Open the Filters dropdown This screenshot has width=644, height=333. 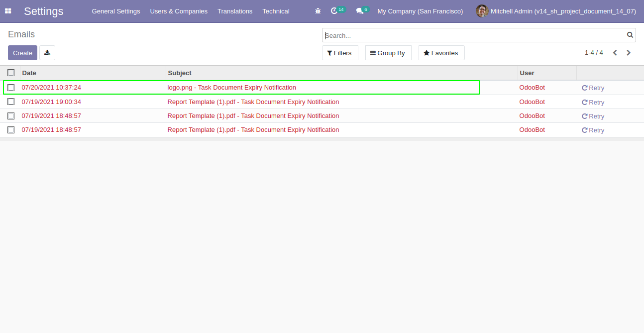[x=340, y=53]
